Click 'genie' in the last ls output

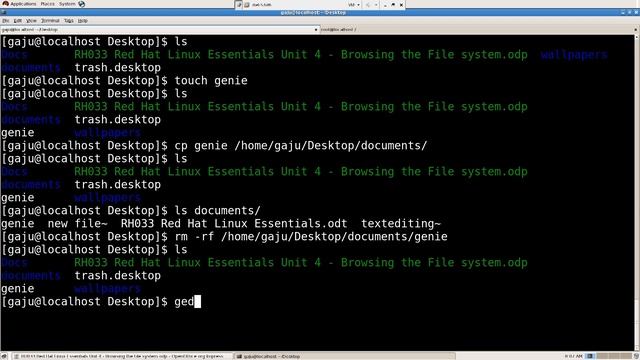click(18, 289)
